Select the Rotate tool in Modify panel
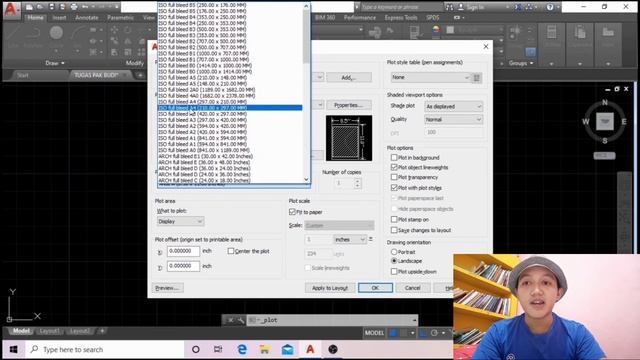The width and height of the screenshot is (640, 360). click(x=128, y=30)
